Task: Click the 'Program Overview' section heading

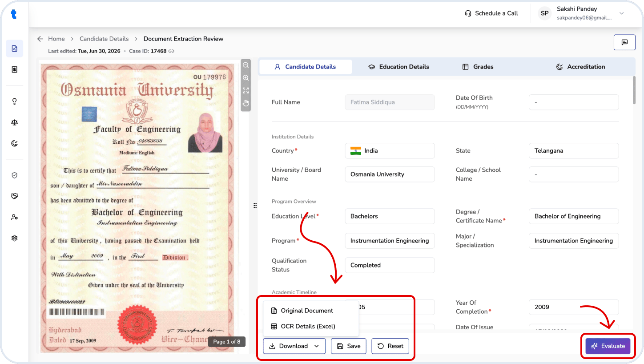Action: tap(294, 202)
